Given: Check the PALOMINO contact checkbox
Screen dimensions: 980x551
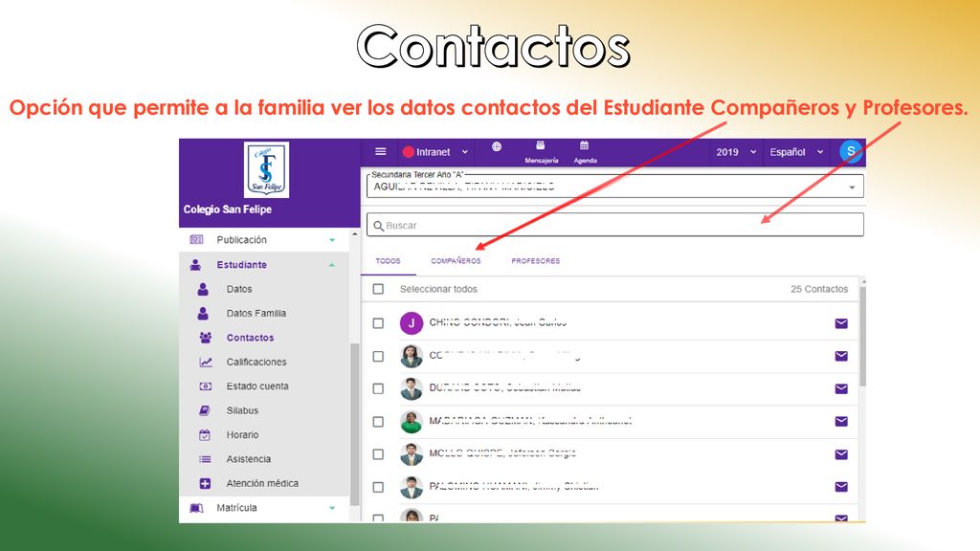Looking at the screenshot, I should [378, 487].
